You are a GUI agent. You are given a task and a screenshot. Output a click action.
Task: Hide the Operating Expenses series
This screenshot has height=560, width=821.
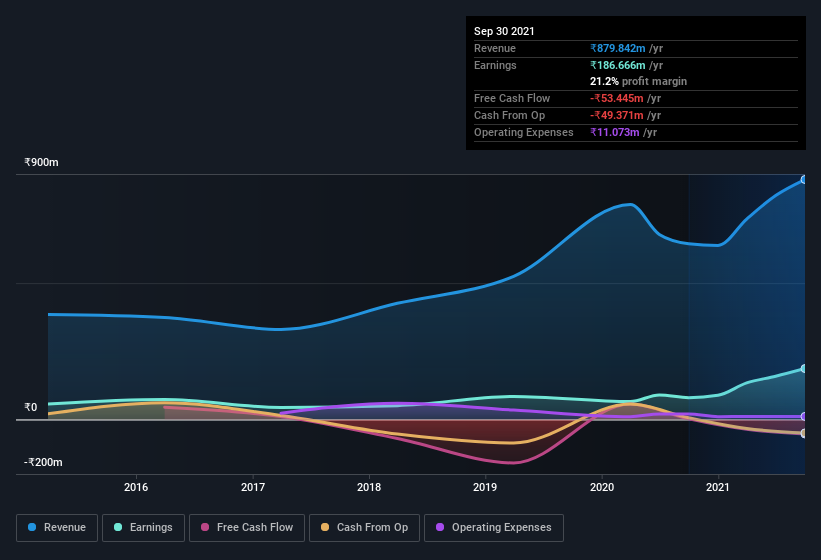(x=494, y=528)
